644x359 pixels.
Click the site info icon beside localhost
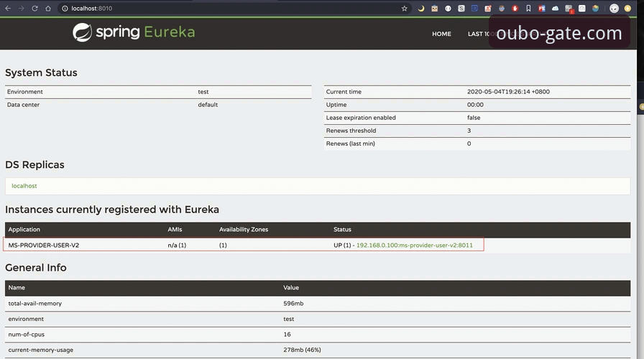[x=65, y=8]
